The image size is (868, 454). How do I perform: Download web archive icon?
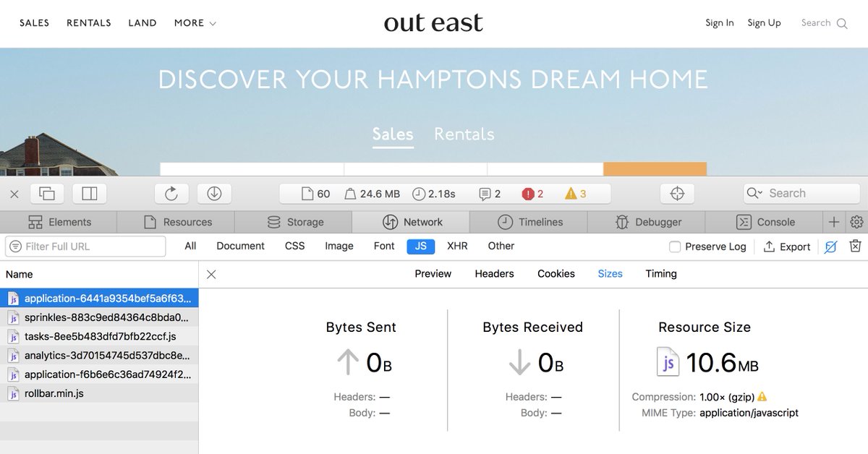coord(214,194)
